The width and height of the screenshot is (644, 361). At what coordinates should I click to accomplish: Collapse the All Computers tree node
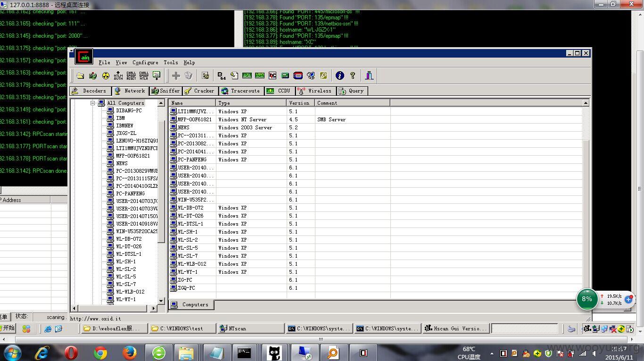point(93,103)
